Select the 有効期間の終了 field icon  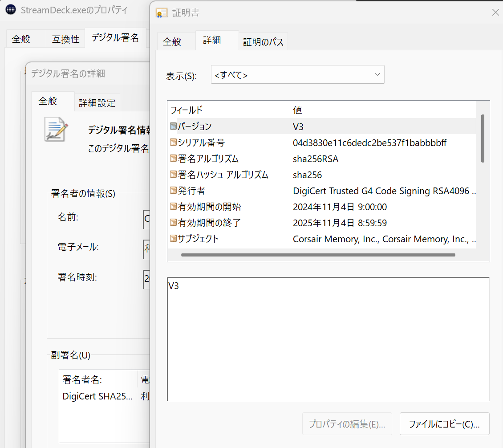[173, 222]
